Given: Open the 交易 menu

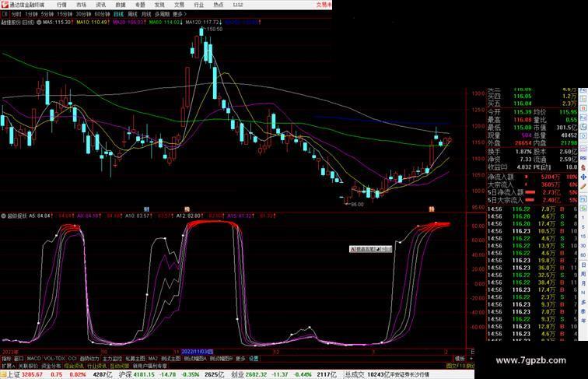Looking at the screenshot, I should pyautogui.click(x=179, y=5).
